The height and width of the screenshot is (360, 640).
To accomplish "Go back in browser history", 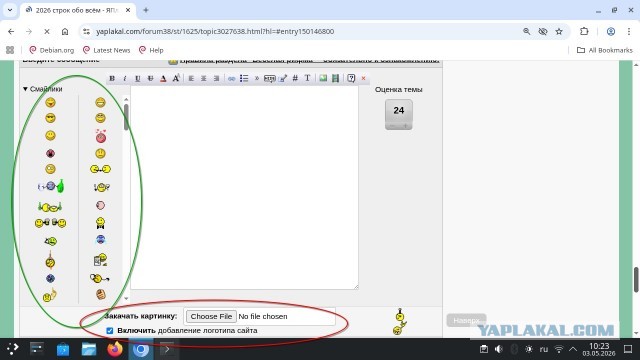I will (11, 31).
